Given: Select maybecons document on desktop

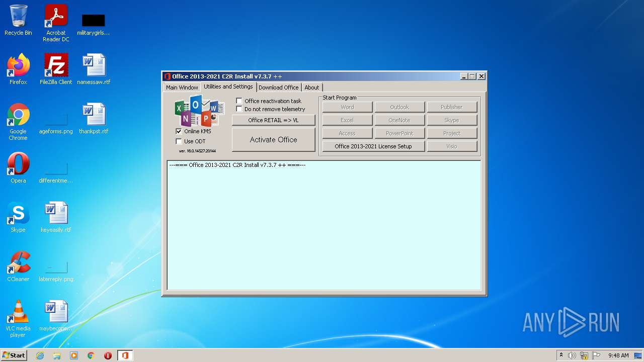Looking at the screenshot, I should coord(56,316).
